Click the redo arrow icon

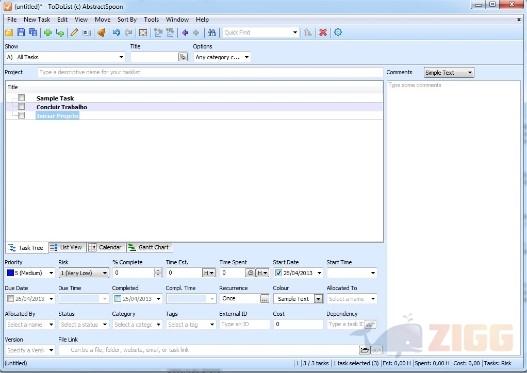[x=128, y=33]
